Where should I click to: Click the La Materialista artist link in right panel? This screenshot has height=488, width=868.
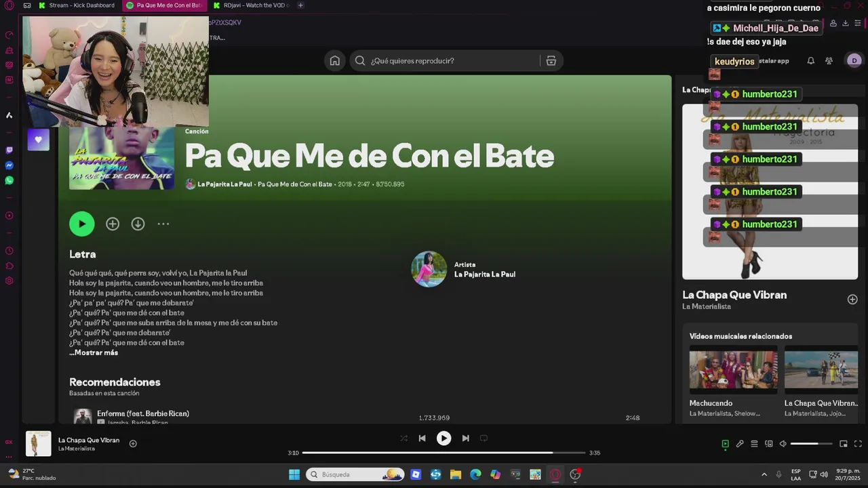click(707, 307)
